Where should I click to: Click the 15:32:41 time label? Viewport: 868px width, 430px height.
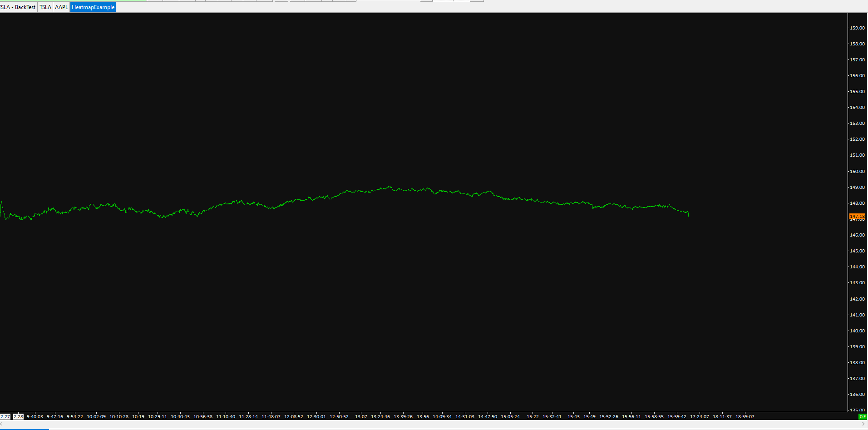[x=552, y=417]
